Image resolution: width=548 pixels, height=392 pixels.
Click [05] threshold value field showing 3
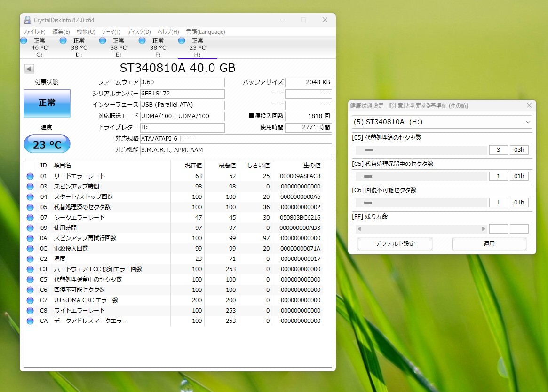(x=498, y=150)
